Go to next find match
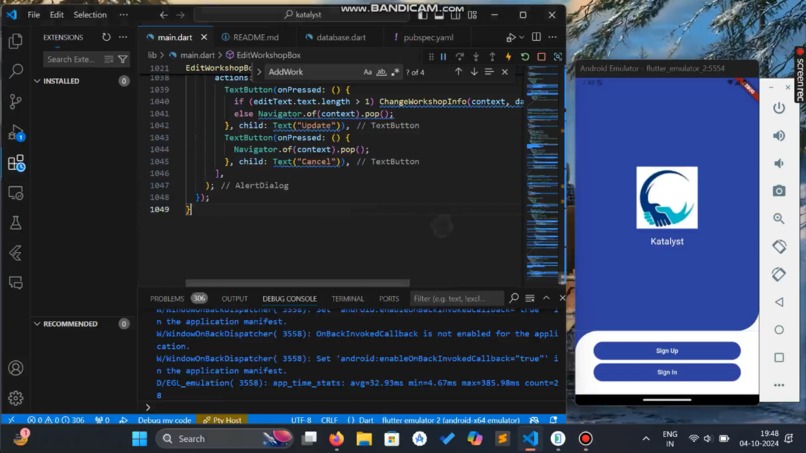 point(474,72)
